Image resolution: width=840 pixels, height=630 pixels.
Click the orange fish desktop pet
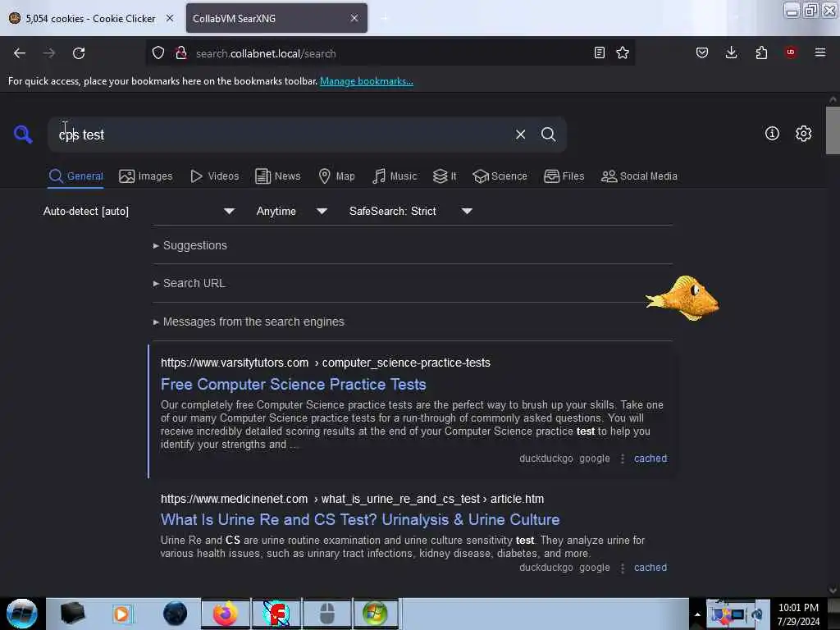pos(682,298)
